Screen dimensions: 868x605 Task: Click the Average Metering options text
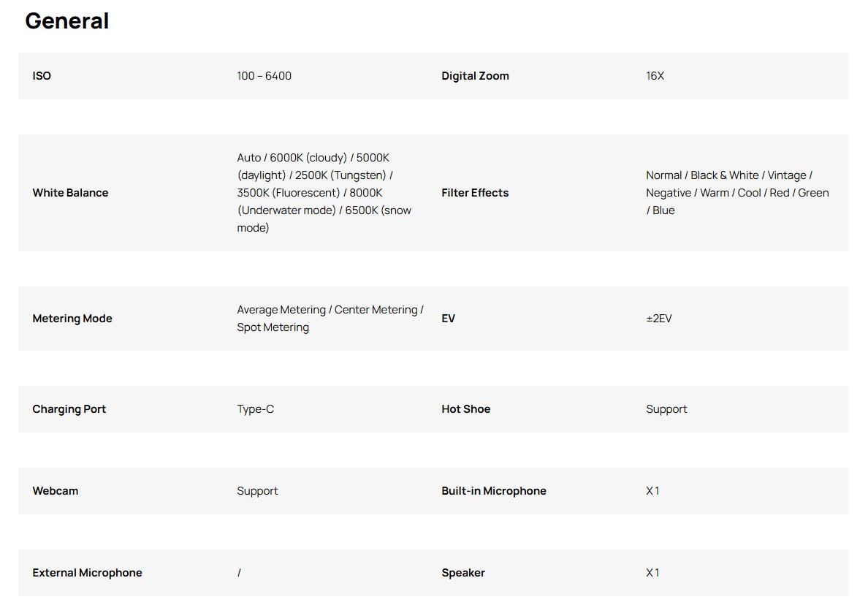pyautogui.click(x=330, y=319)
